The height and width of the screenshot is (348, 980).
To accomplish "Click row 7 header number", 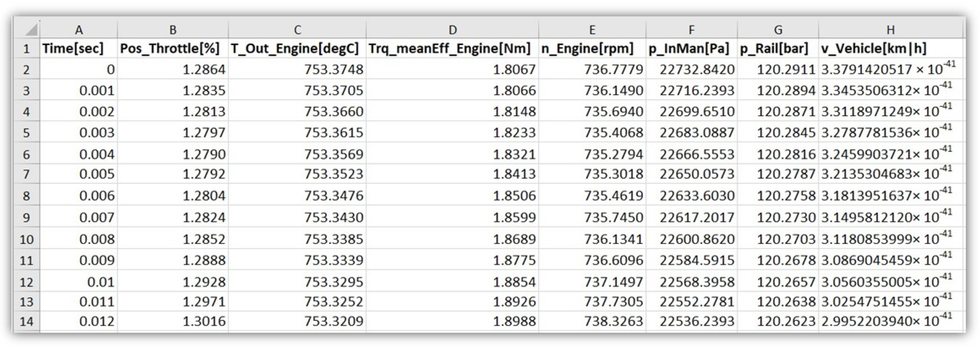I will (x=26, y=174).
